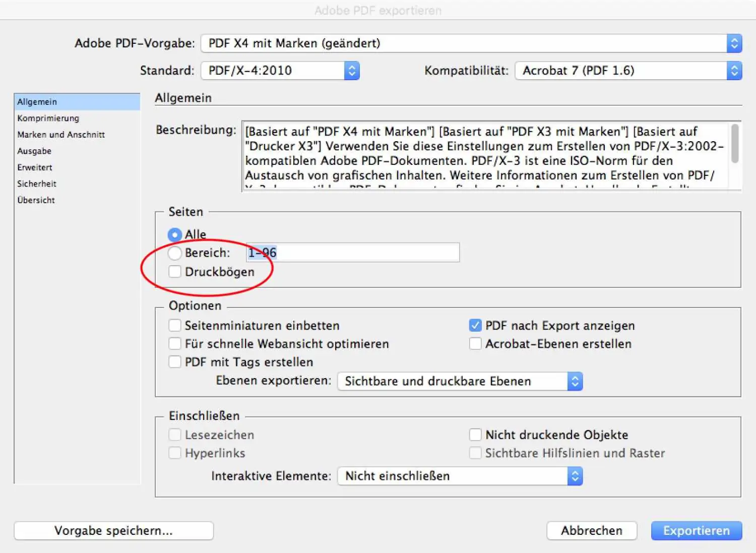This screenshot has height=553, width=756.
Task: Enable the Druckbögen checkbox
Action: click(175, 272)
